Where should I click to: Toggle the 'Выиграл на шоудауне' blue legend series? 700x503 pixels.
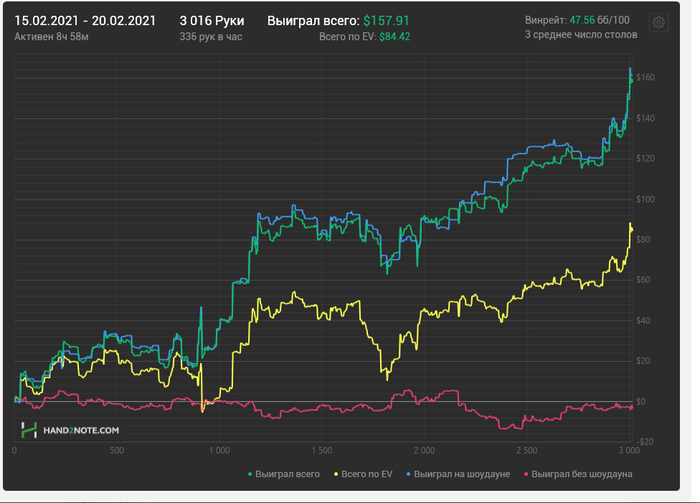(x=458, y=474)
